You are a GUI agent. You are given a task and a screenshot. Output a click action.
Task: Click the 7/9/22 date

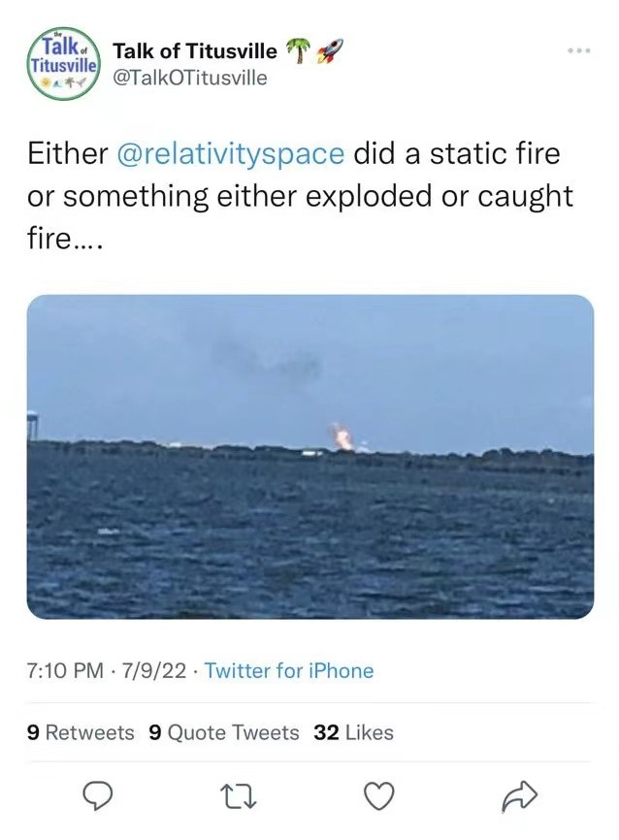click(x=152, y=670)
